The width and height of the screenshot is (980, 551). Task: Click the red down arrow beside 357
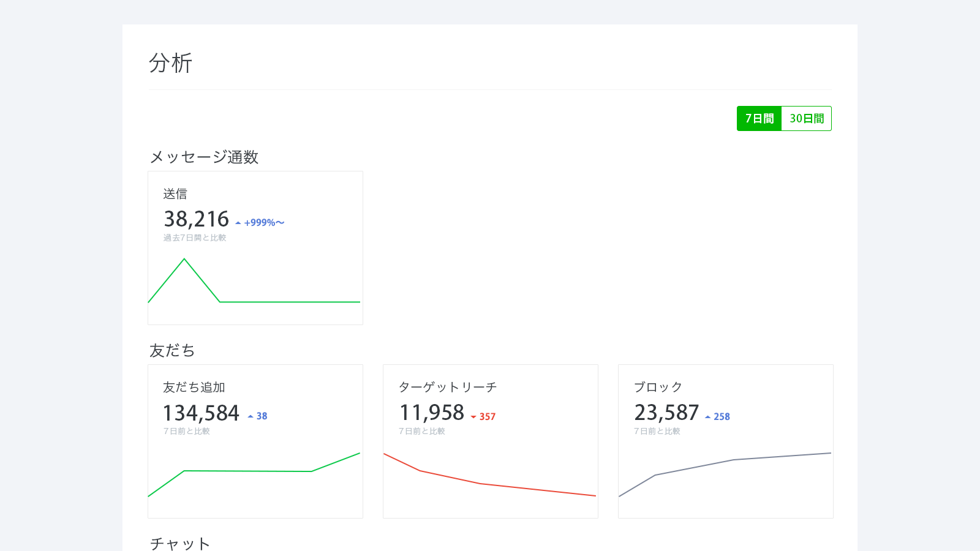[473, 417]
